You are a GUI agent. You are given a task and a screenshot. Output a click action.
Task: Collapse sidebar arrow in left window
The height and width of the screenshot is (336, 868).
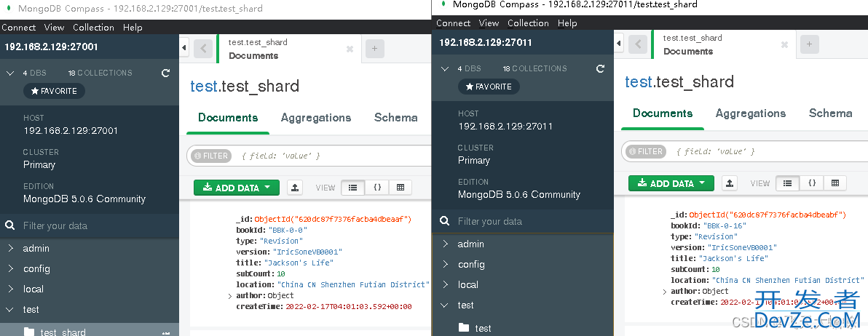coord(184,47)
